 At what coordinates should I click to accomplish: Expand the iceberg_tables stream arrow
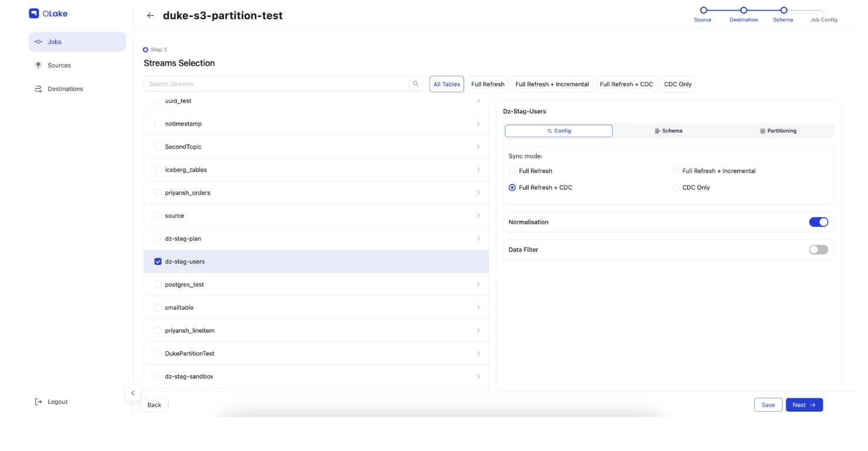click(x=478, y=170)
